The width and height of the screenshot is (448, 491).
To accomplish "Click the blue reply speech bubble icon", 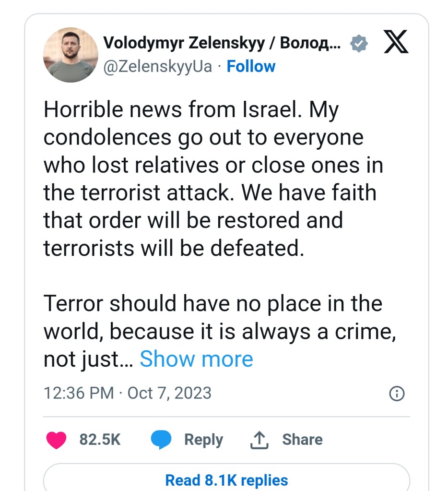I will tap(161, 440).
